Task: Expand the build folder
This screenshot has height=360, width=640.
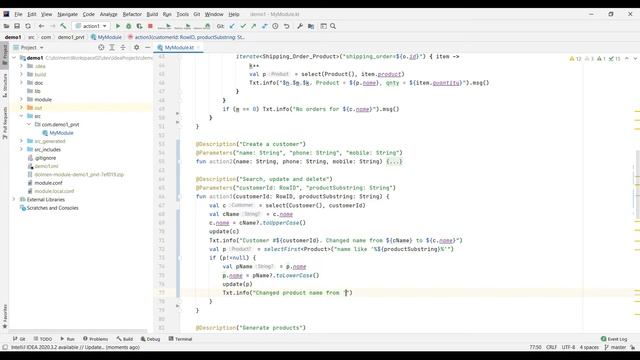Action: pos(22,74)
